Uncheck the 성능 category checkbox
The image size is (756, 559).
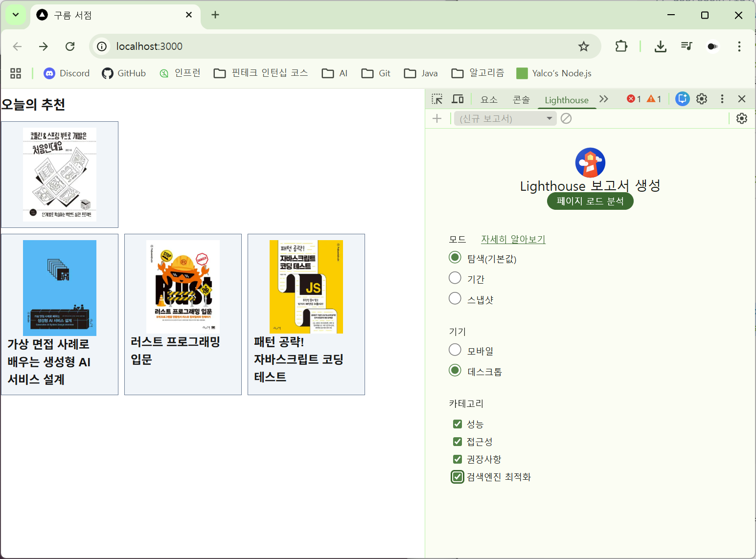[x=458, y=424]
